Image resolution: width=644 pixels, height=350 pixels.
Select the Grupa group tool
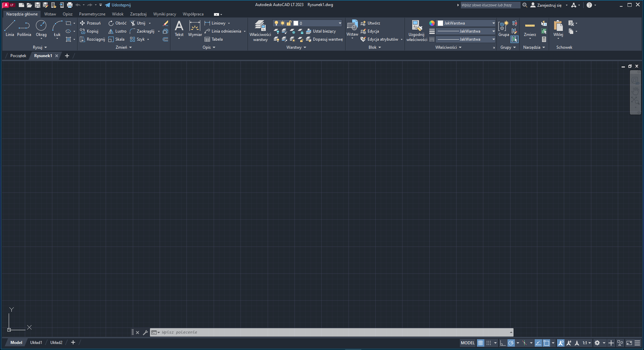tap(503, 28)
